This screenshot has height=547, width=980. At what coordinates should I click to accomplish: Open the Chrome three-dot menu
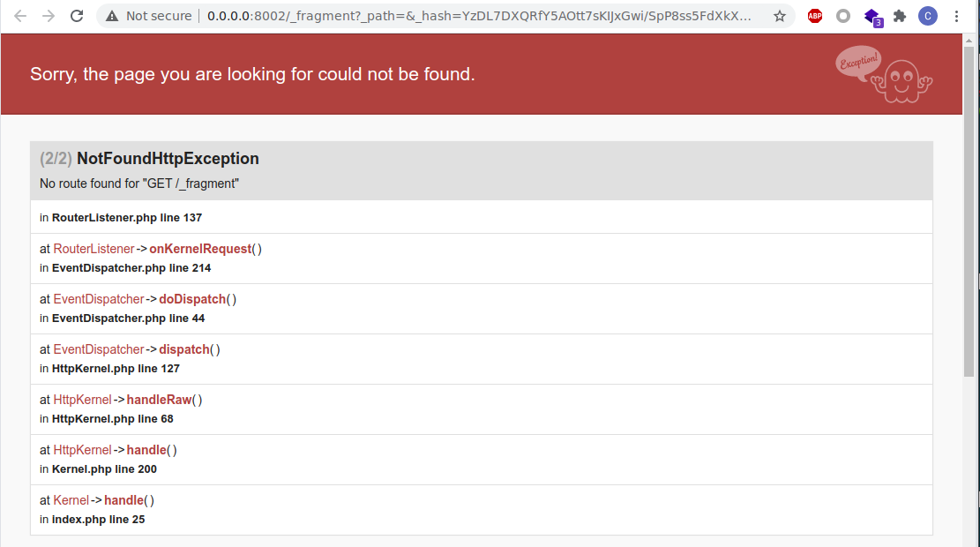(957, 16)
